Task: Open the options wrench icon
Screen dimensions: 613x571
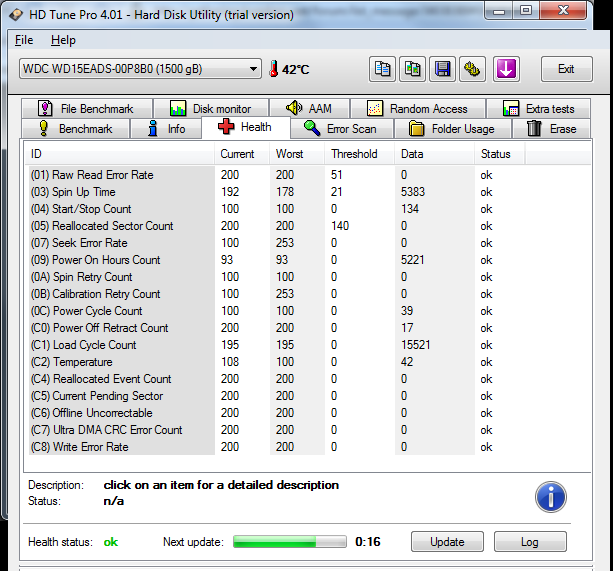Action: [472, 69]
